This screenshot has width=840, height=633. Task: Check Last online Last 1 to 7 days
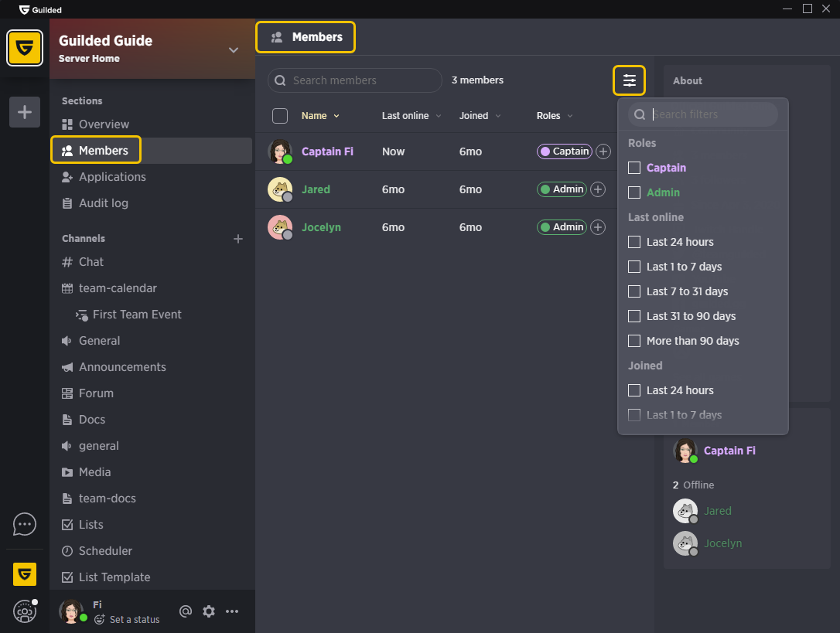coord(634,267)
